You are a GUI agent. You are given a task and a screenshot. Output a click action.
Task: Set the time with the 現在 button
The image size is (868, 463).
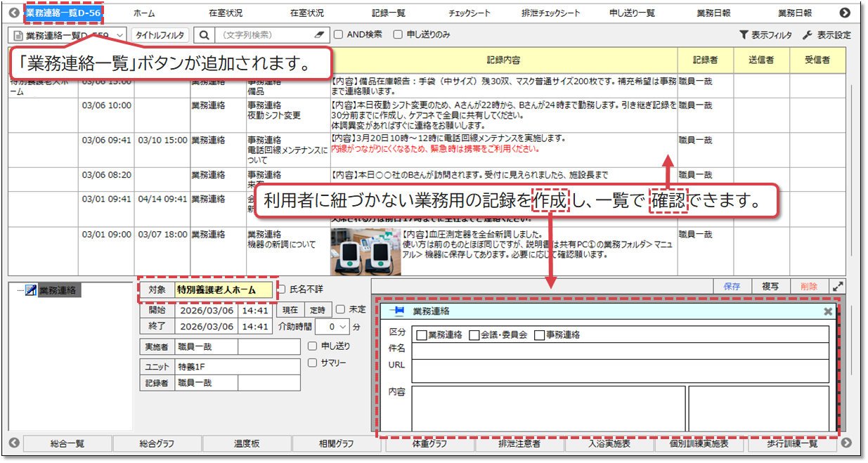pyautogui.click(x=290, y=310)
